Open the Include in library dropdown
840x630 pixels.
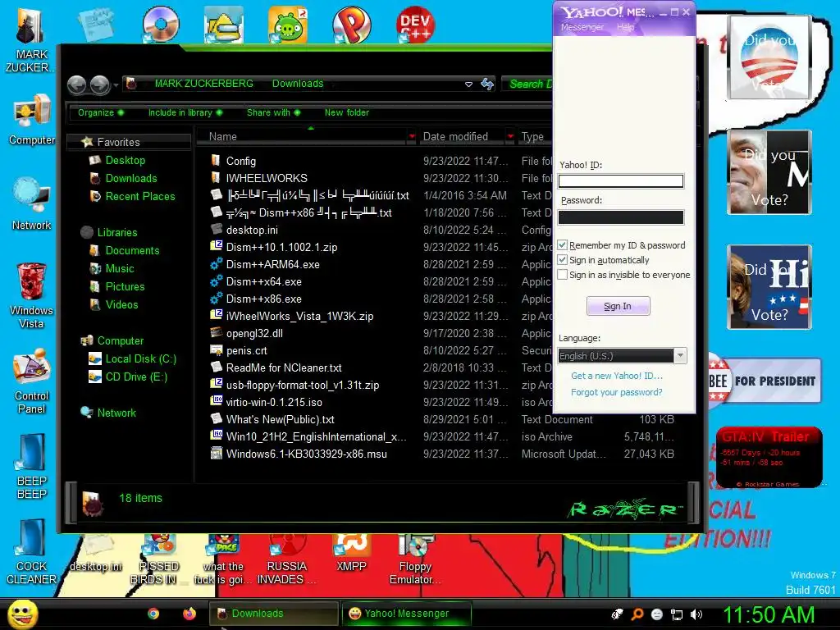185,112
